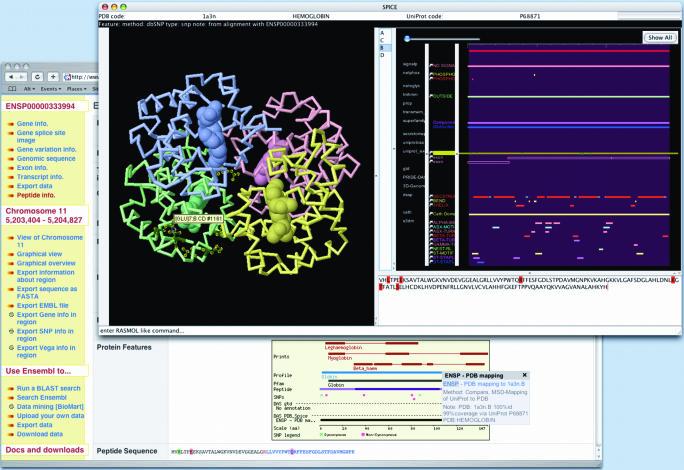
Task: Click Docs and downloads sidebar heading
Action: (x=44, y=449)
